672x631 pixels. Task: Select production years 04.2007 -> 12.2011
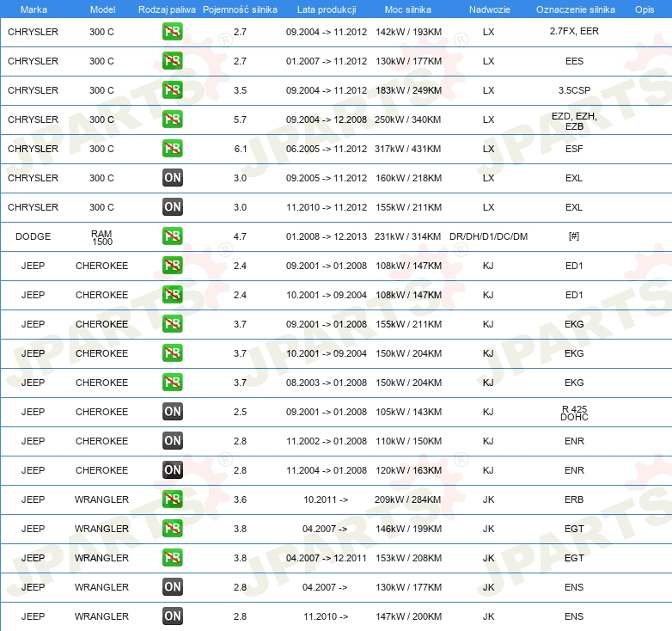tap(327, 558)
